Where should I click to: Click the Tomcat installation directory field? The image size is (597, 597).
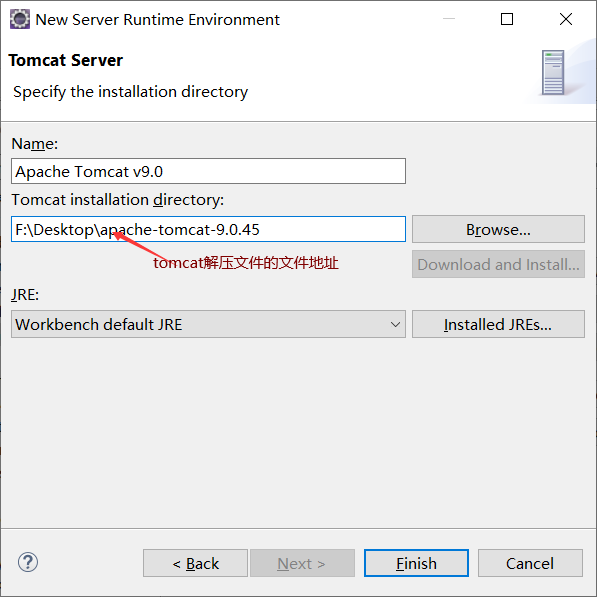click(208, 229)
